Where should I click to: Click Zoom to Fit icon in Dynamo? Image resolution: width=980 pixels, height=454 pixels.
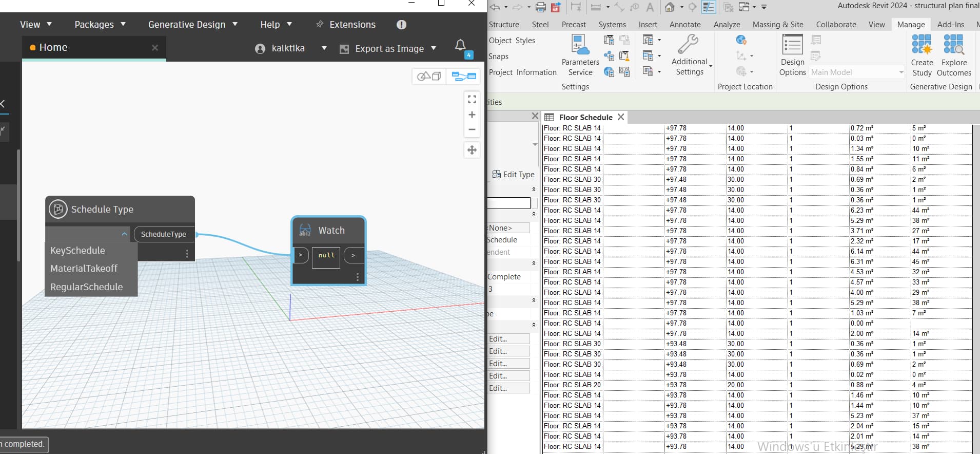tap(472, 99)
